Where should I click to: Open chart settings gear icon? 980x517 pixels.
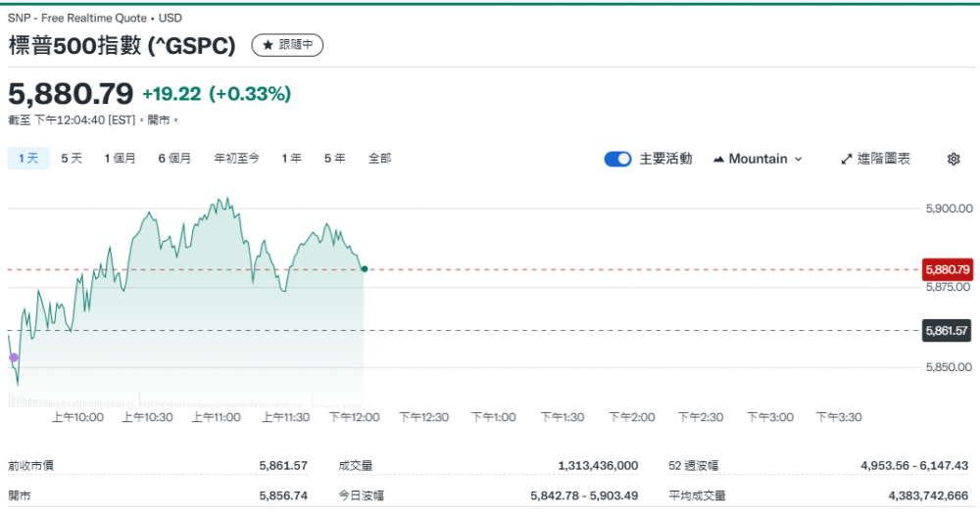(954, 159)
